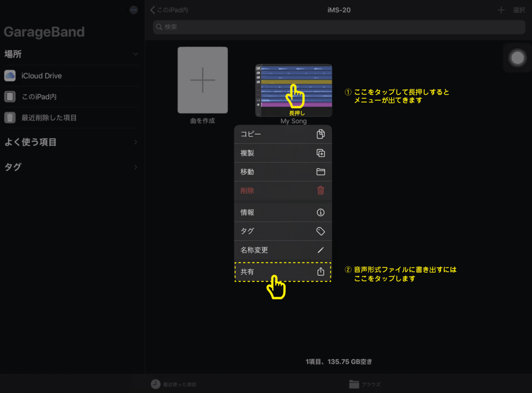Tap the 検索 search field

click(x=339, y=27)
